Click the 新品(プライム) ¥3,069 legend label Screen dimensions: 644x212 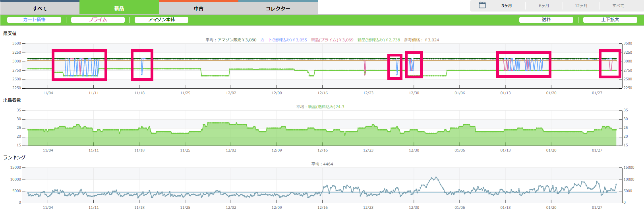pos(332,40)
